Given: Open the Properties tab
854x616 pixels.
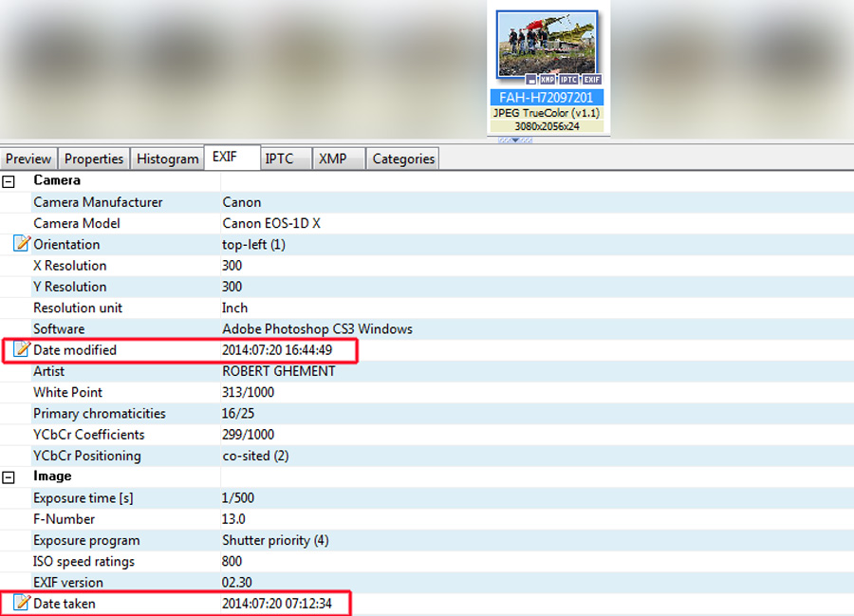Looking at the screenshot, I should pos(94,159).
